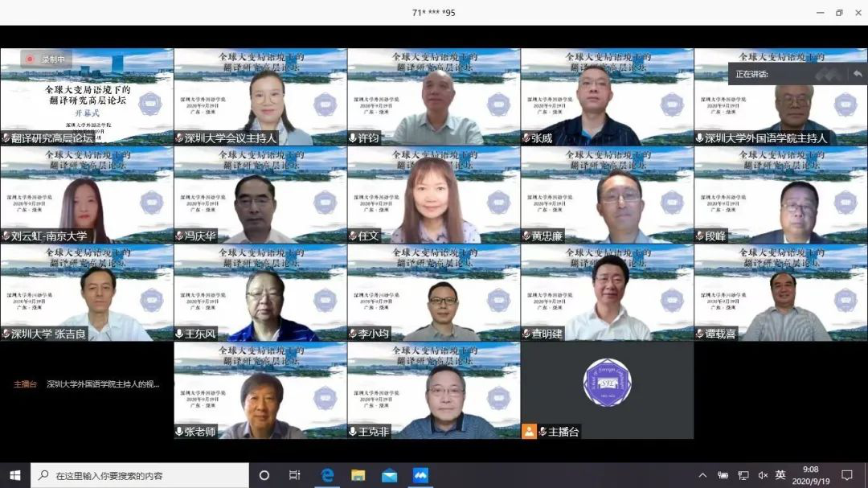868x488 pixels.
Task: Open the Windows Start menu
Action: (14, 475)
